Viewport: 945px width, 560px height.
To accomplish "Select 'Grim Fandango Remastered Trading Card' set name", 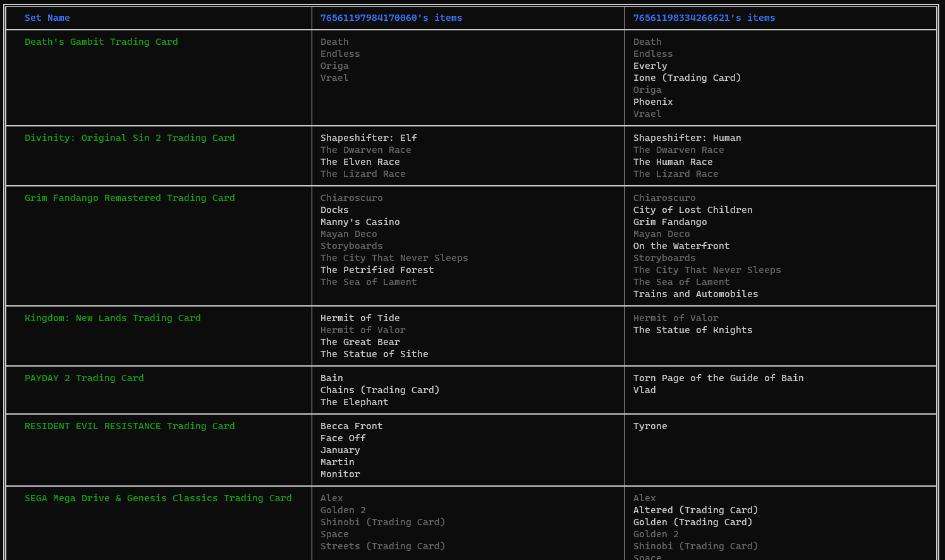I will pyautogui.click(x=130, y=198).
